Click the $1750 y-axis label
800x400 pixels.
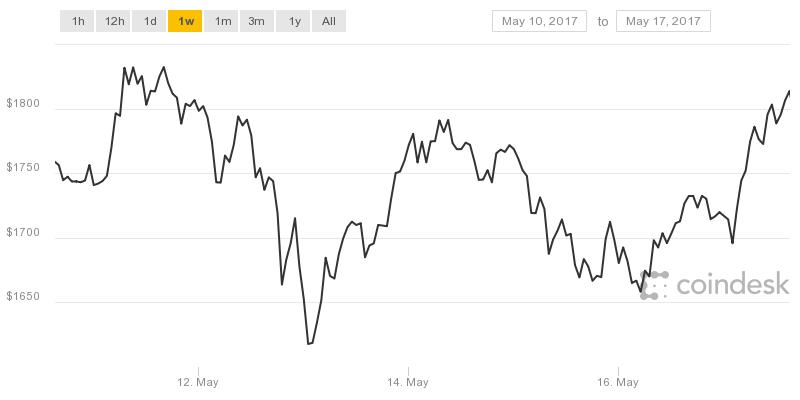click(x=27, y=174)
